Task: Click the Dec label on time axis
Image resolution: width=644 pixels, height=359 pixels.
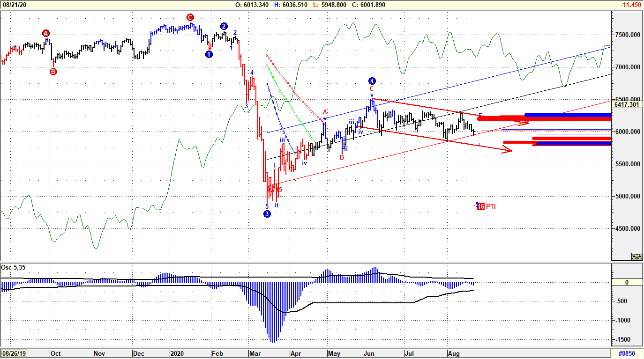Action: pos(139,354)
